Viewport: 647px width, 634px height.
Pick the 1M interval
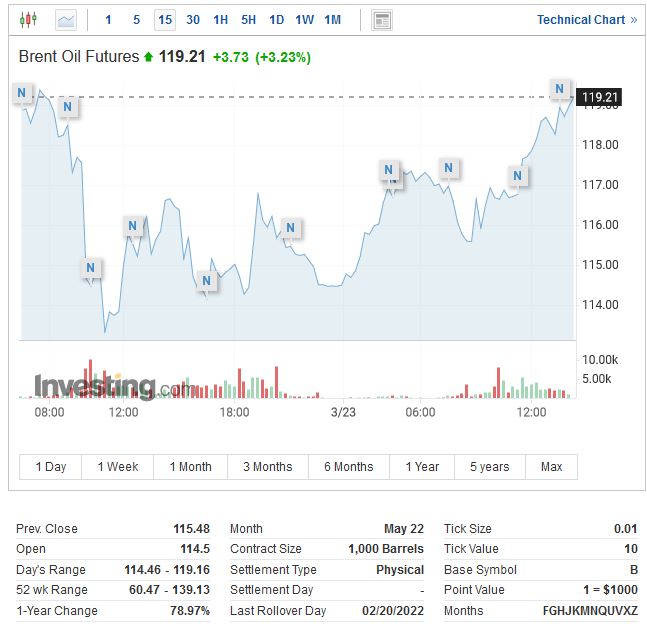click(x=333, y=20)
